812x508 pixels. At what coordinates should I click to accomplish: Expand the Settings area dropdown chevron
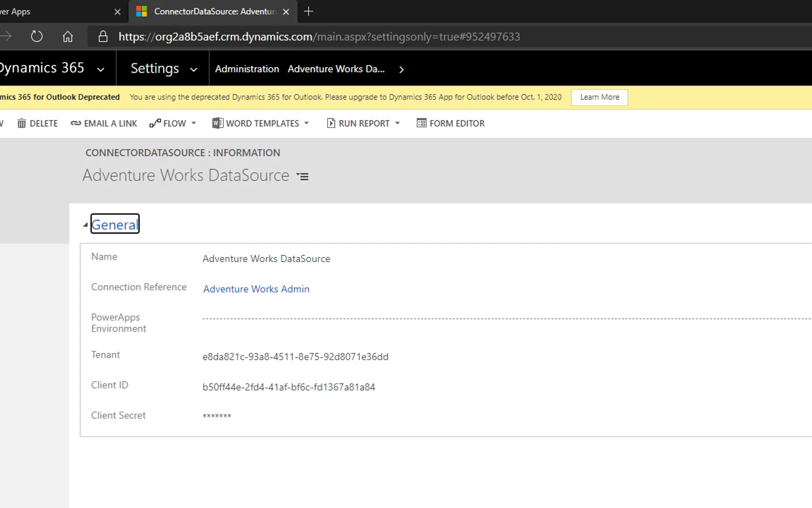point(193,70)
